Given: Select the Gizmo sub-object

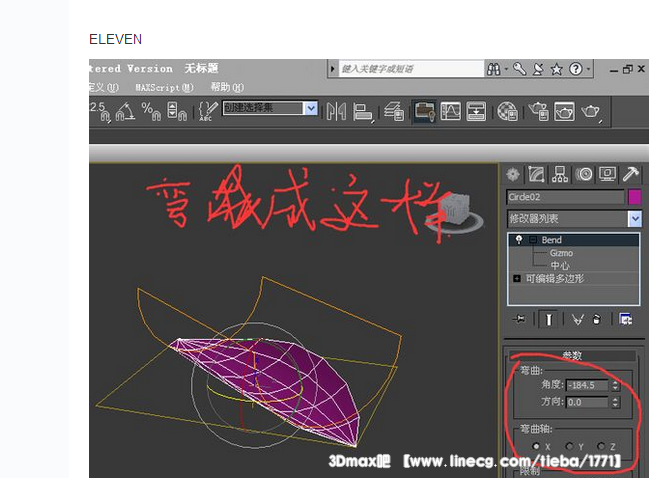Looking at the screenshot, I should pyautogui.click(x=561, y=253).
